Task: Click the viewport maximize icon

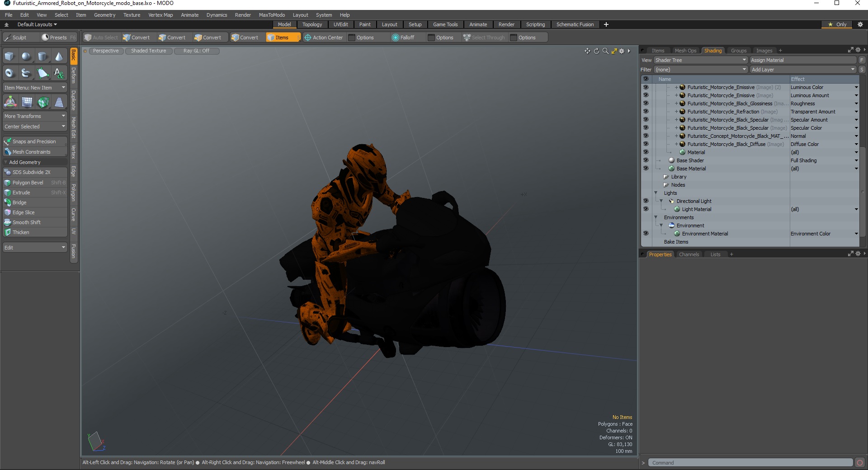Action: pyautogui.click(x=614, y=51)
